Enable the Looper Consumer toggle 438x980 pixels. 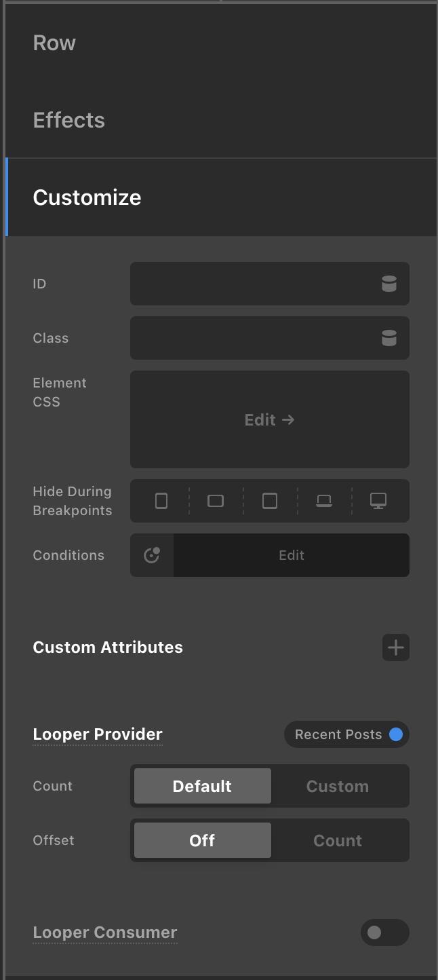coord(384,932)
